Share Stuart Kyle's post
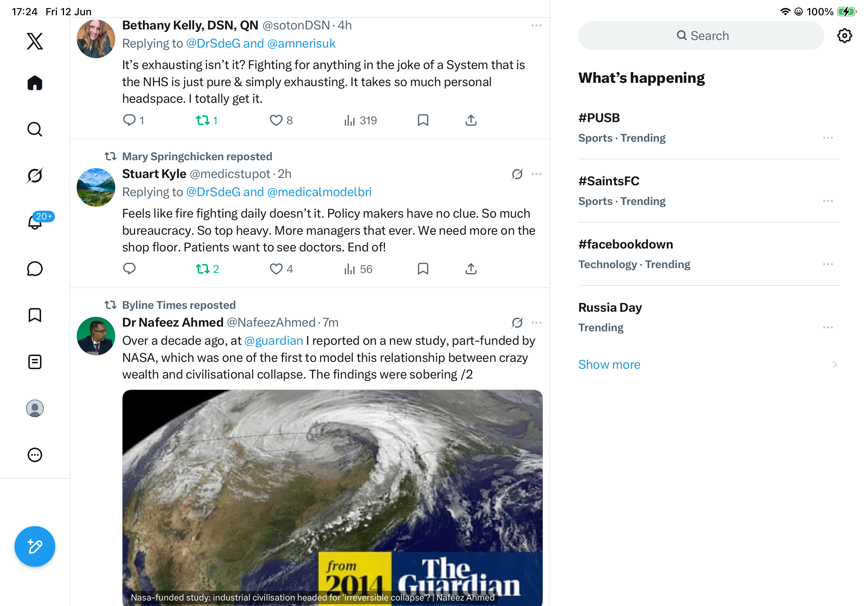 [471, 269]
